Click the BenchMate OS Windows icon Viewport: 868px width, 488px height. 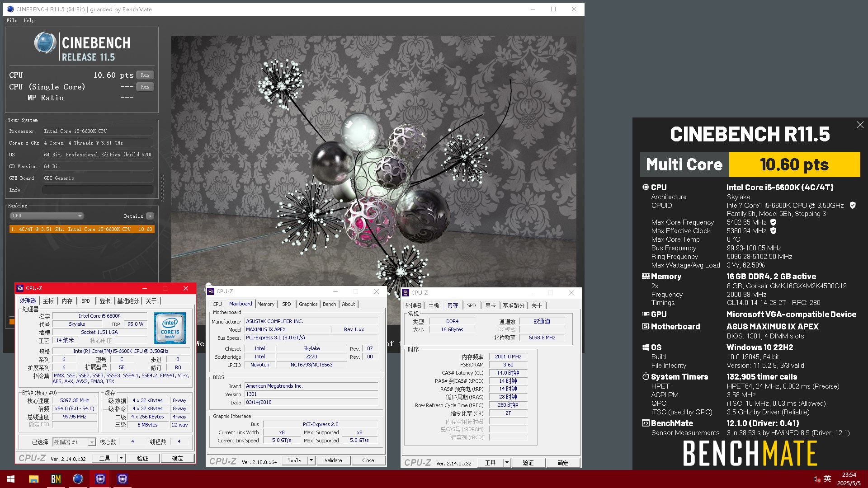pos(646,347)
